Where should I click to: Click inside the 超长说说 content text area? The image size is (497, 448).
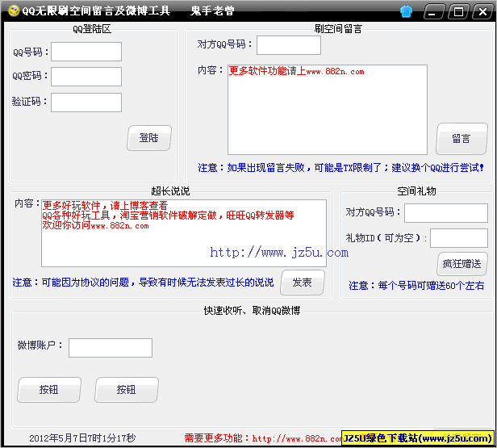point(184,233)
